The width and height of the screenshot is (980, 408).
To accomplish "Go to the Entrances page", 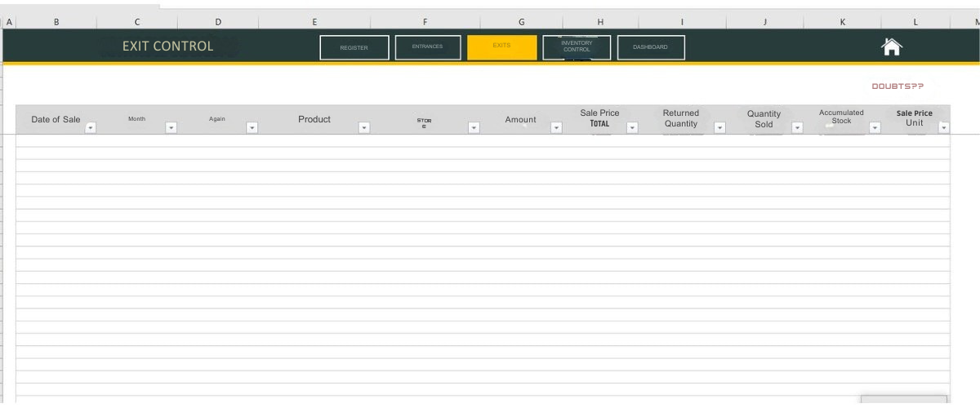I will click(427, 47).
